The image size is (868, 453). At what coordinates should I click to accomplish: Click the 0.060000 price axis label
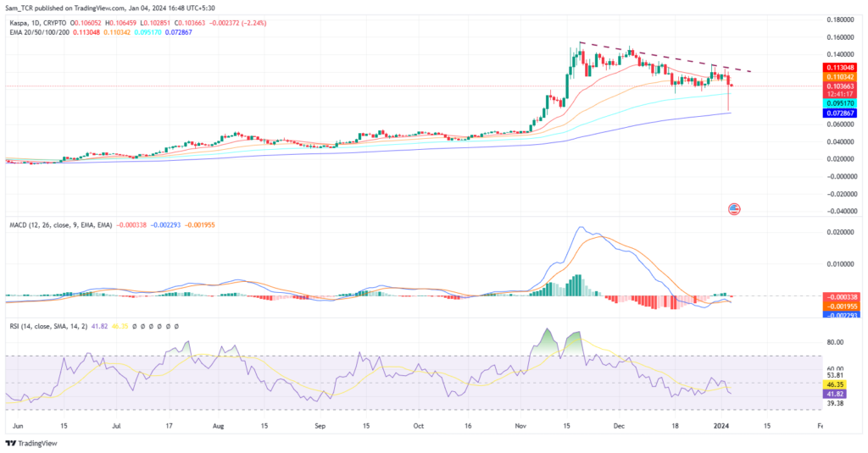[840, 124]
